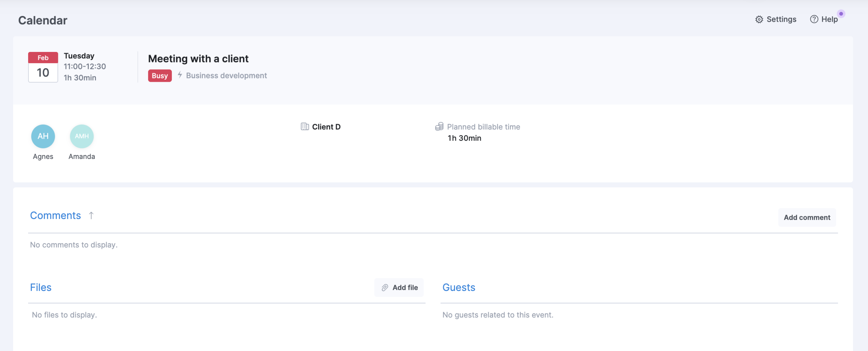Toggle comments sort order arrow
868x351 pixels.
[91, 216]
